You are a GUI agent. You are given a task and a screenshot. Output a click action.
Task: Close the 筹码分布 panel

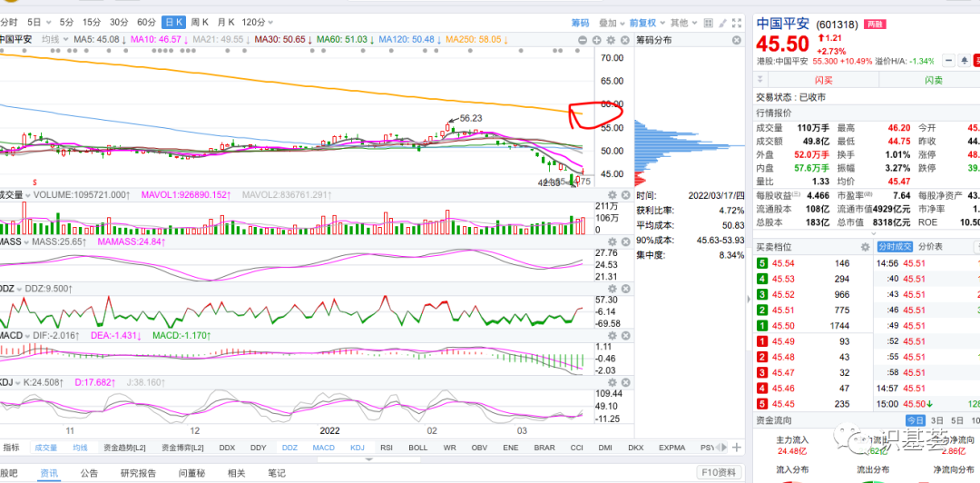pyautogui.click(x=736, y=40)
